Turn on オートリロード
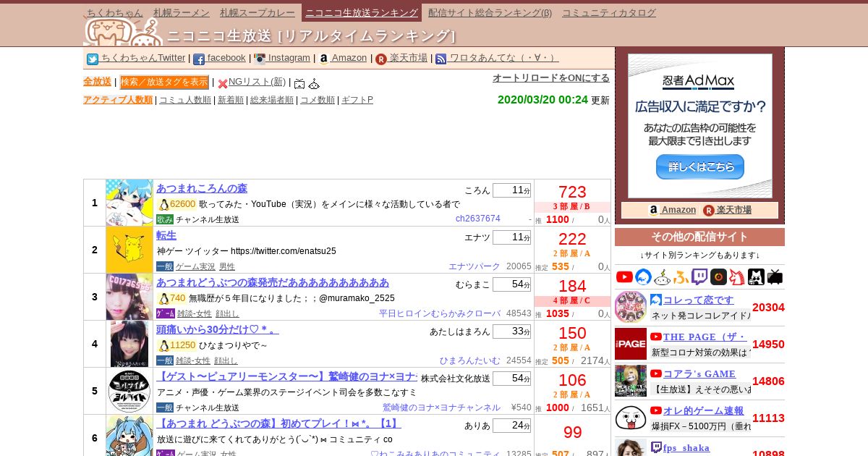The image size is (868, 456). pyautogui.click(x=551, y=77)
